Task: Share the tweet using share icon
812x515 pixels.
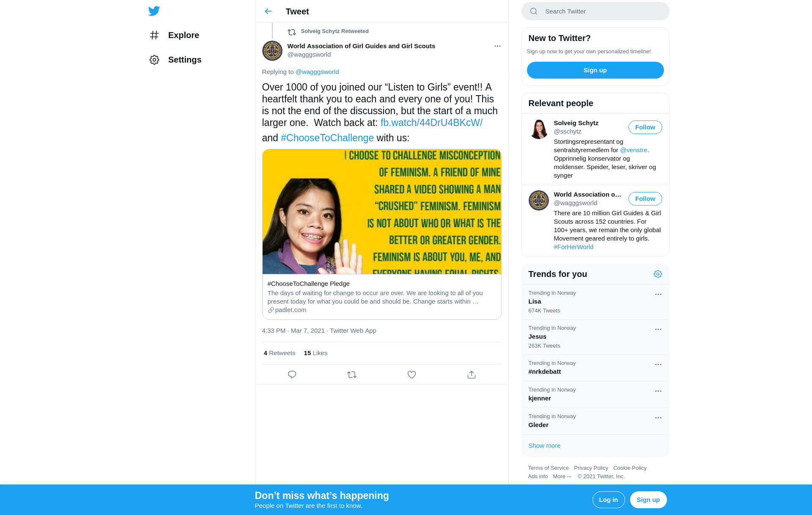Action: pos(472,375)
